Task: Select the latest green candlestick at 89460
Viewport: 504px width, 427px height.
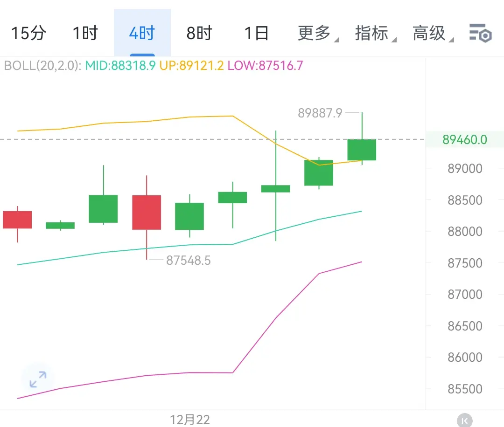Action: click(362, 150)
